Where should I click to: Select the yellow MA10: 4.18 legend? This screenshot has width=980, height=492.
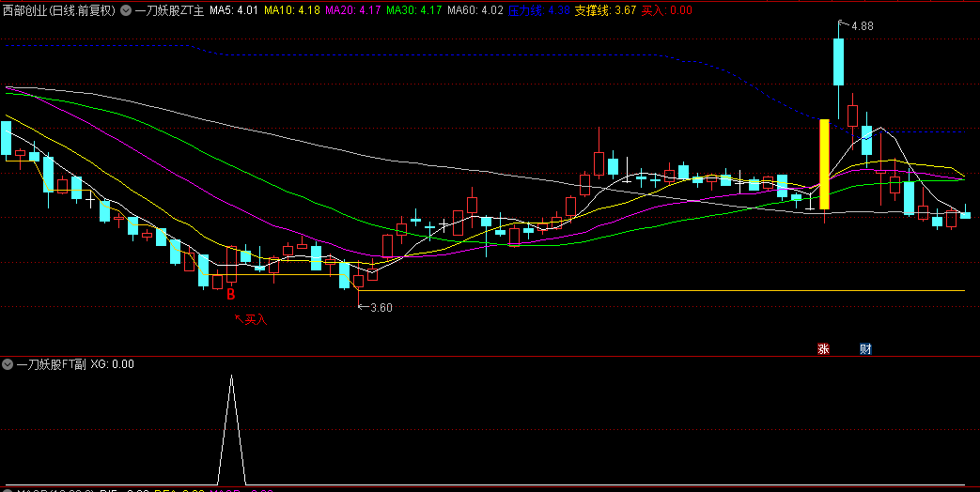[292, 10]
